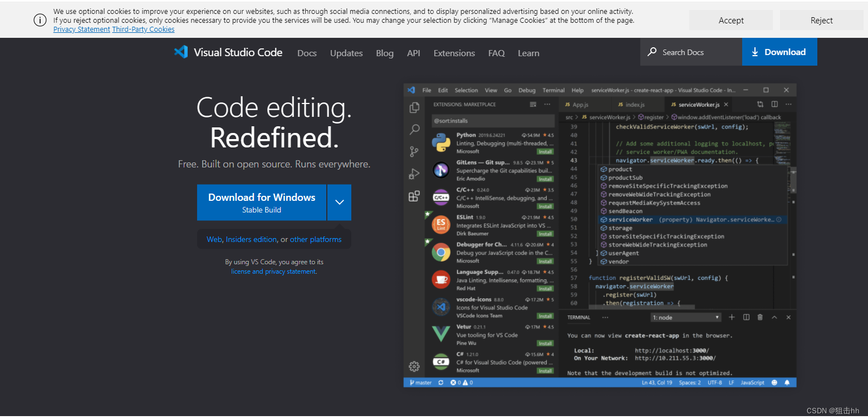Click 'Spaces: 2' indentation in status bar
The width and height of the screenshot is (868, 420).
[x=690, y=383]
